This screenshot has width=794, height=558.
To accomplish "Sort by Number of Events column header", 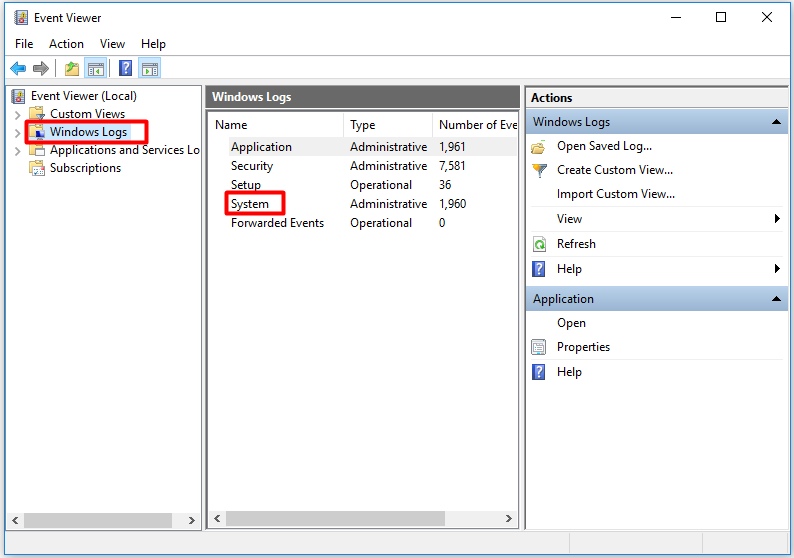I will [x=475, y=125].
